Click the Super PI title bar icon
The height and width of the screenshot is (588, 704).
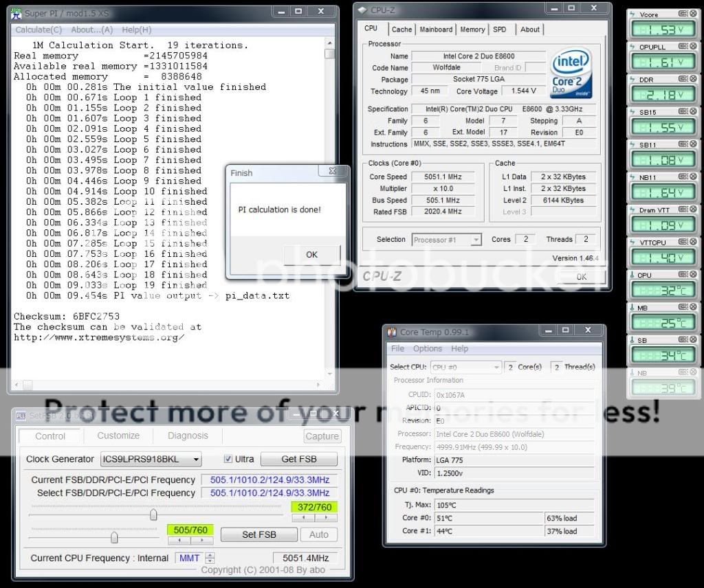coord(16,14)
